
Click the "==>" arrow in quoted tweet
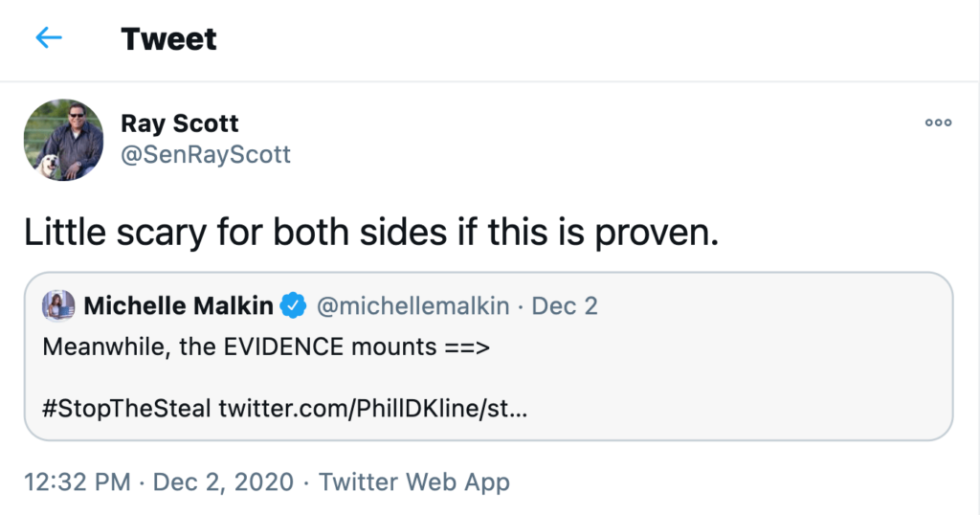click(x=467, y=347)
